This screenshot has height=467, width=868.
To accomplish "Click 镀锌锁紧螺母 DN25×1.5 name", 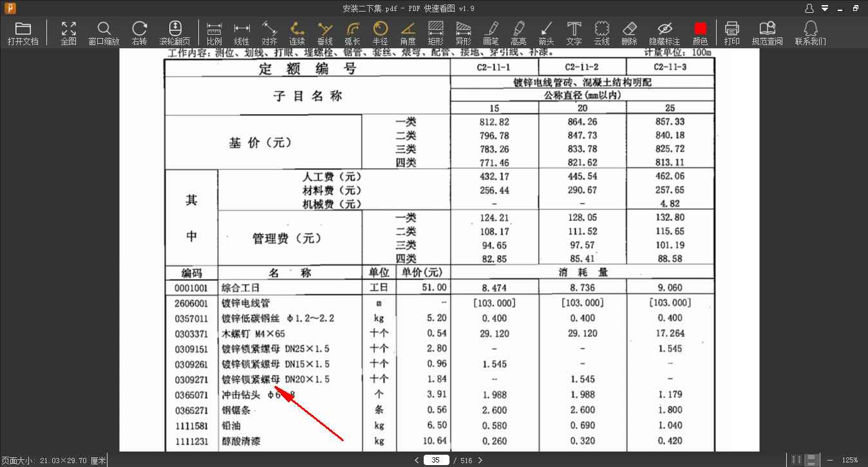I will (x=276, y=348).
